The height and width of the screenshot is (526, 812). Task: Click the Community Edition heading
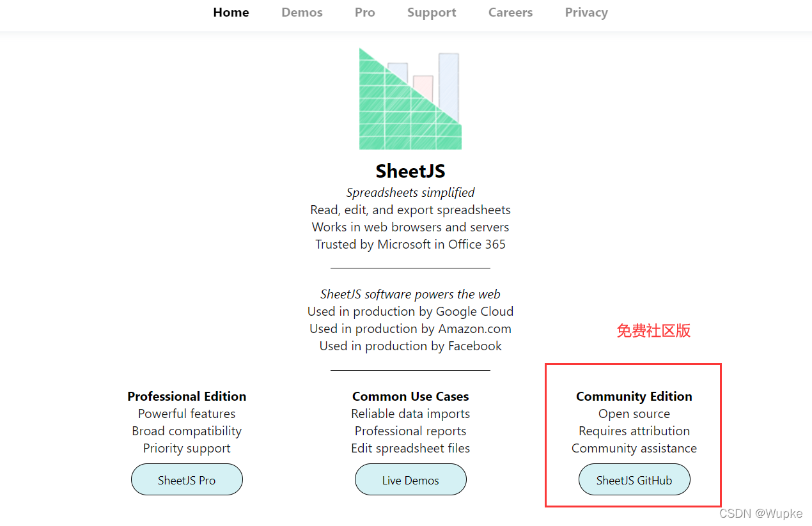[634, 396]
